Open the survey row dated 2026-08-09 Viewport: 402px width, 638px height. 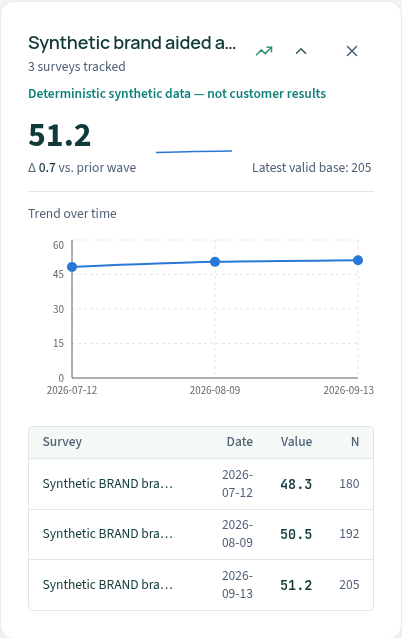[201, 534]
